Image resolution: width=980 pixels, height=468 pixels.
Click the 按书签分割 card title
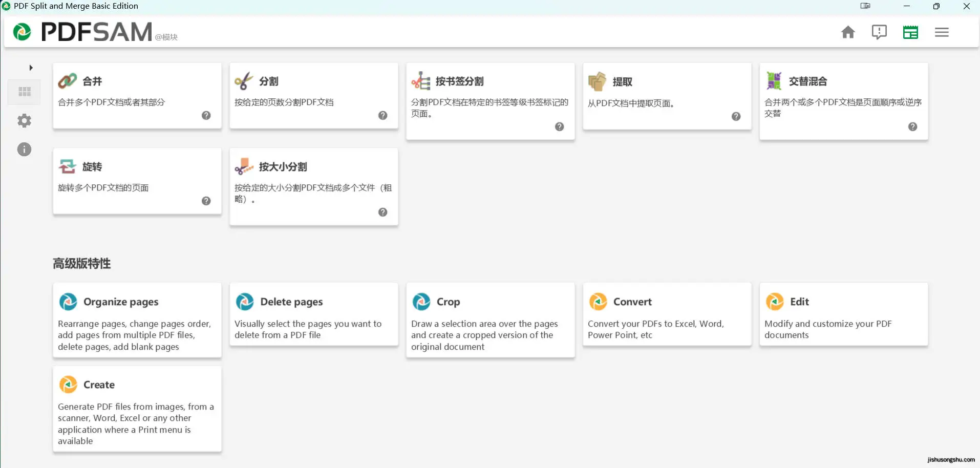pyautogui.click(x=460, y=81)
